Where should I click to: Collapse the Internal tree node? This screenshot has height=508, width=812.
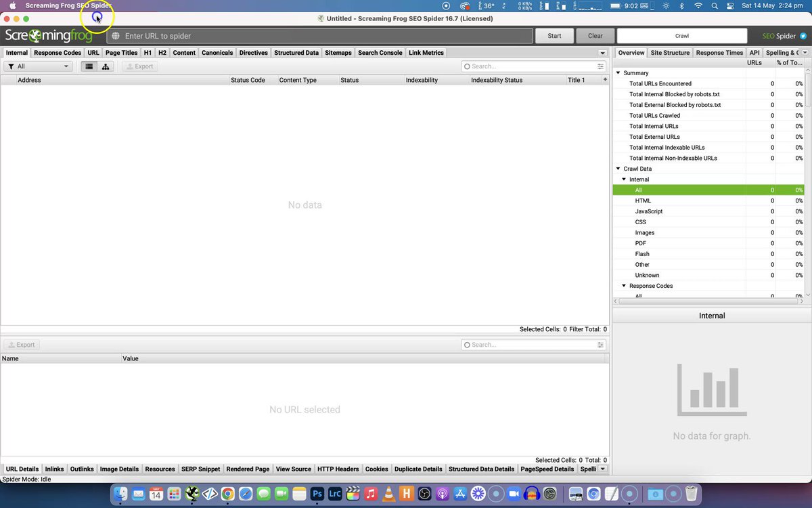point(624,179)
